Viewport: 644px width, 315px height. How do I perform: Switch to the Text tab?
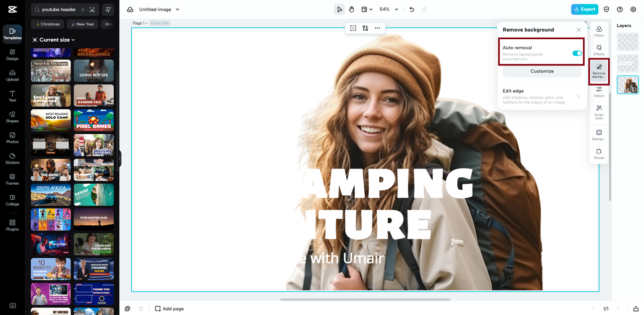click(x=13, y=96)
